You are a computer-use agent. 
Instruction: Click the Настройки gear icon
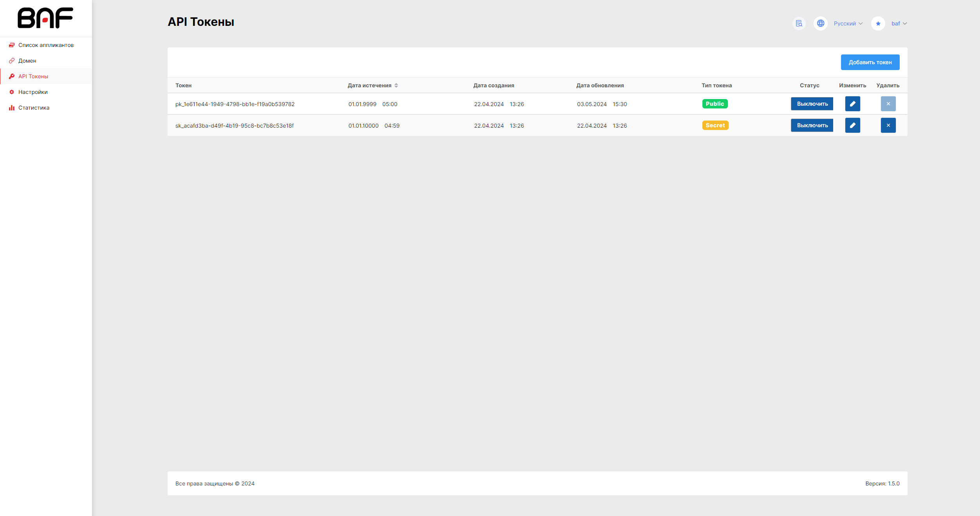(12, 92)
